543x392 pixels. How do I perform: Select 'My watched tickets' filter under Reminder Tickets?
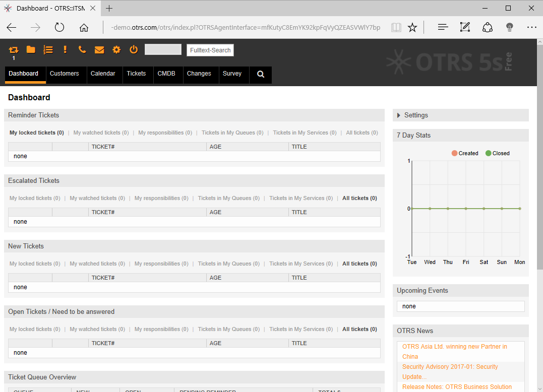click(x=101, y=133)
